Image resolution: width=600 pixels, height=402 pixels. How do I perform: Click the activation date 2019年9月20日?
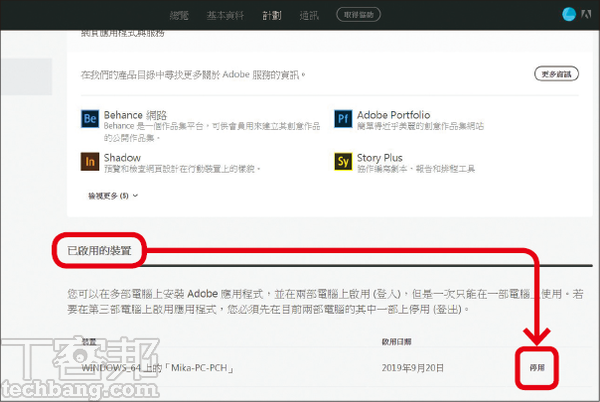coord(412,368)
